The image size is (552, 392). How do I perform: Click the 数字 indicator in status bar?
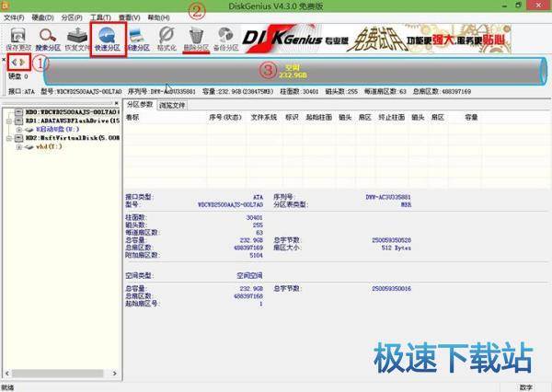[x=526, y=387]
